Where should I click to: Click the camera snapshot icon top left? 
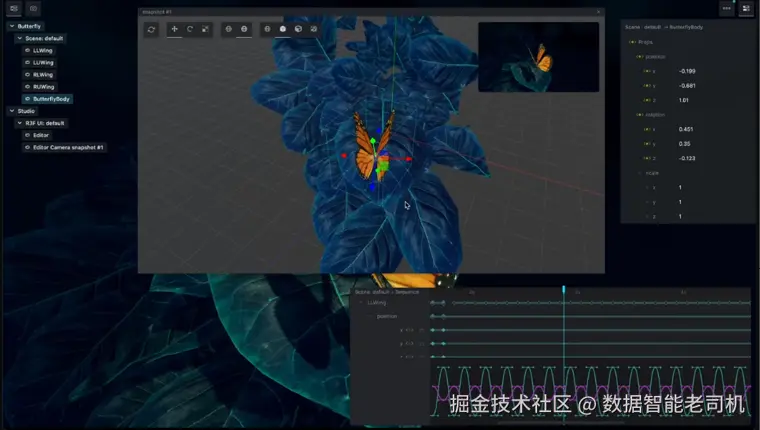click(33, 8)
